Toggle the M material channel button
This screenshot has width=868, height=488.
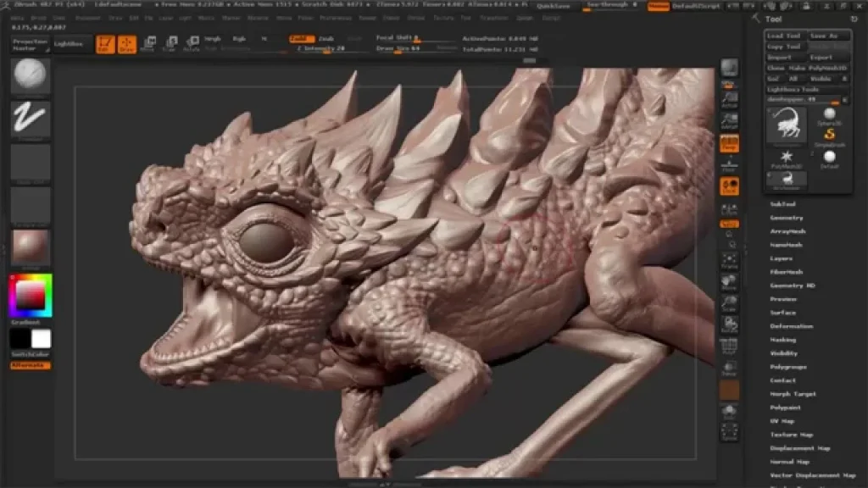point(264,39)
